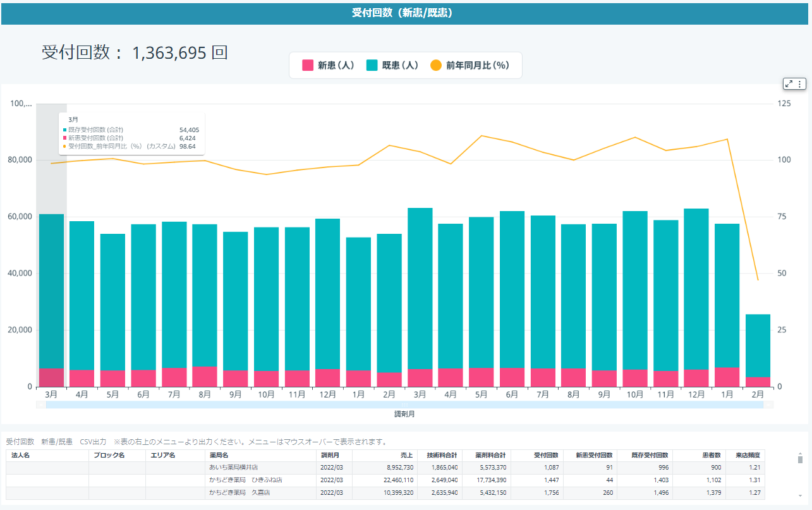Click the chart range slider below the month axis
Viewport: 812px width, 510px height.
(404, 404)
